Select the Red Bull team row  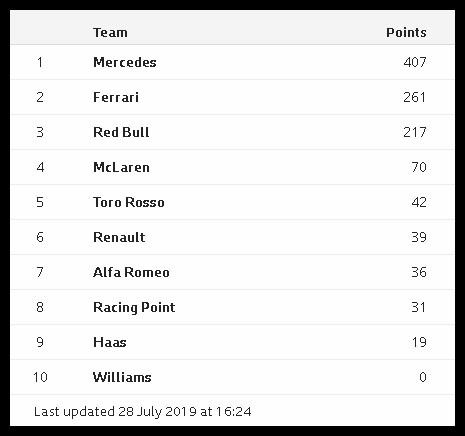click(232, 132)
